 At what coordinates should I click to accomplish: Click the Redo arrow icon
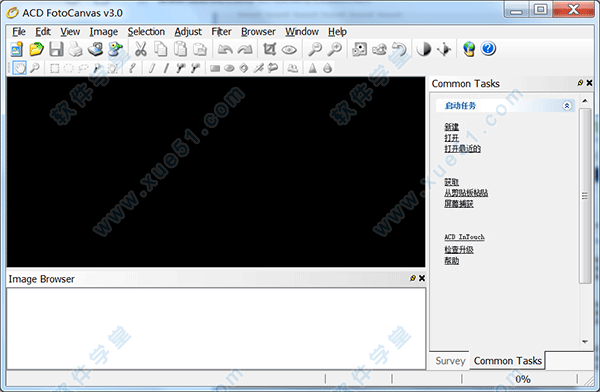pyautogui.click(x=245, y=49)
